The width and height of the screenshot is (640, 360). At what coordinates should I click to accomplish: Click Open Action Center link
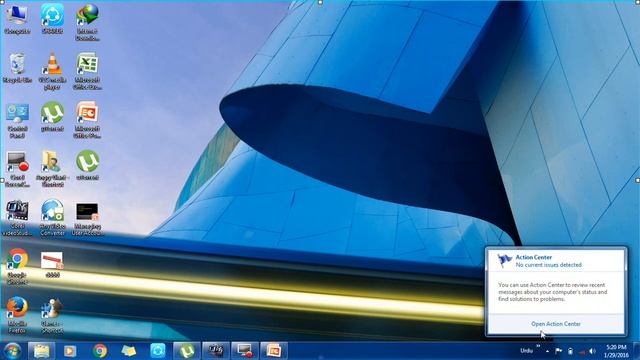556,324
